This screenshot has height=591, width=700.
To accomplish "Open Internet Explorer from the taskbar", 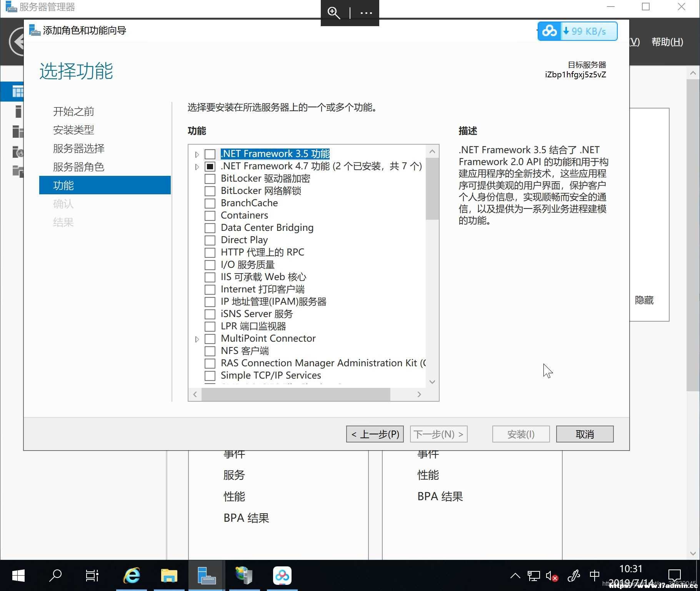I will pos(132,576).
